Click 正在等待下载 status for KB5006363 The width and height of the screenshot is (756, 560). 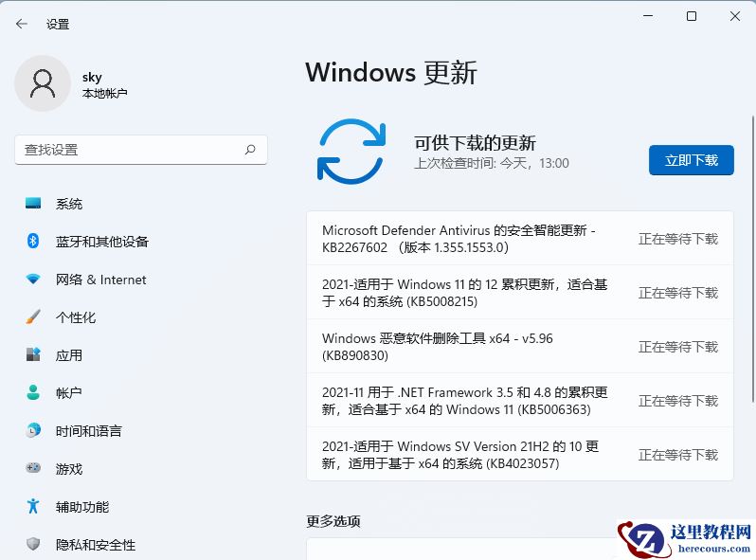[x=678, y=401]
